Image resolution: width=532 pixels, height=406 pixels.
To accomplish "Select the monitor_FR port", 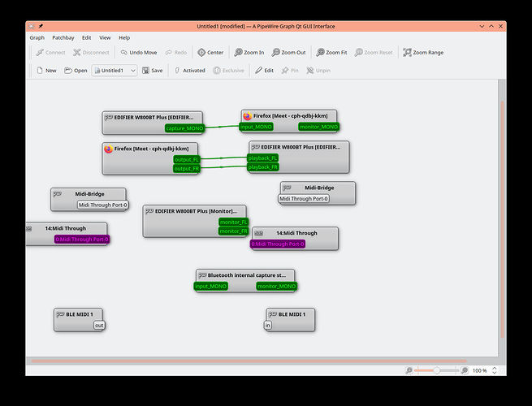I will click(234, 231).
